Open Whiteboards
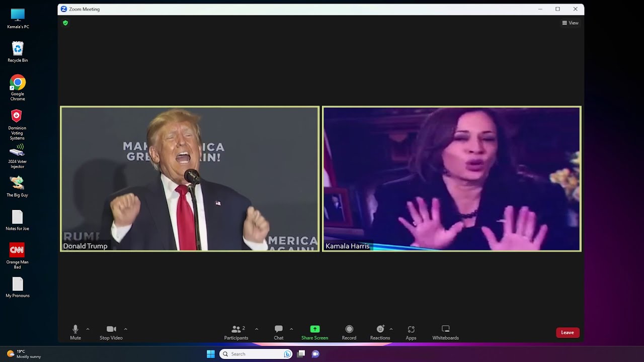The height and width of the screenshot is (362, 644). [446, 332]
